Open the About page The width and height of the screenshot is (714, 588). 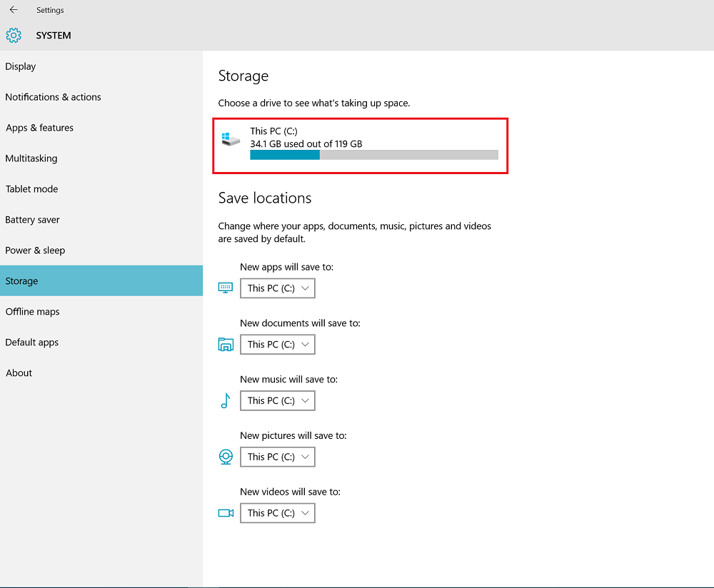click(101, 372)
